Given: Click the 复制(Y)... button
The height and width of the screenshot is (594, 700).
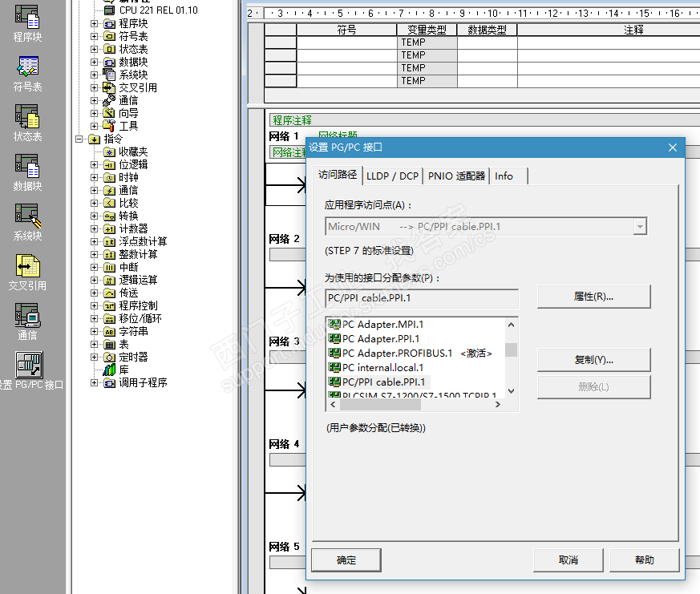Looking at the screenshot, I should coord(593,360).
